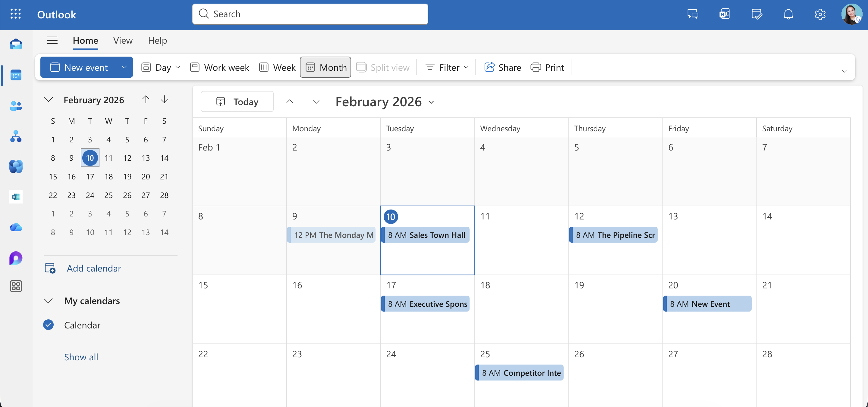
Task: Launch OneNote feed from the top bar
Action: pos(725,14)
